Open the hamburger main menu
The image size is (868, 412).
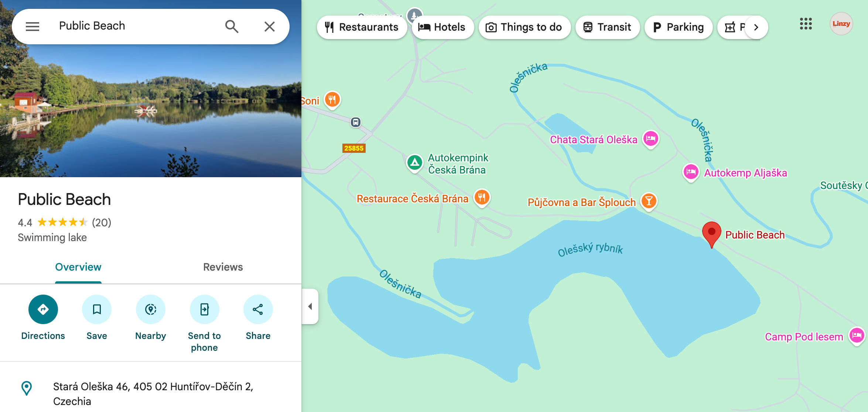click(x=33, y=27)
